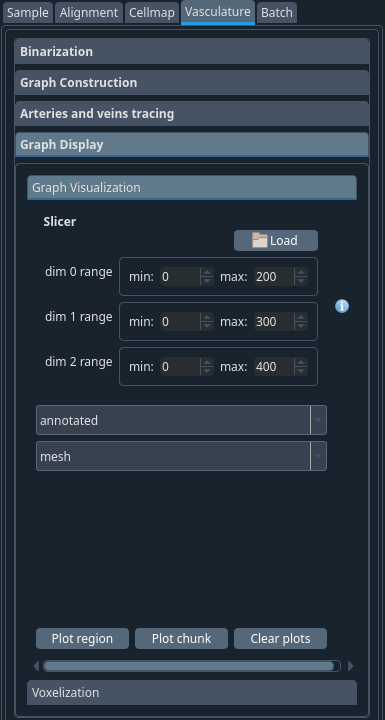Go to the Cellmap tab

coord(152,12)
